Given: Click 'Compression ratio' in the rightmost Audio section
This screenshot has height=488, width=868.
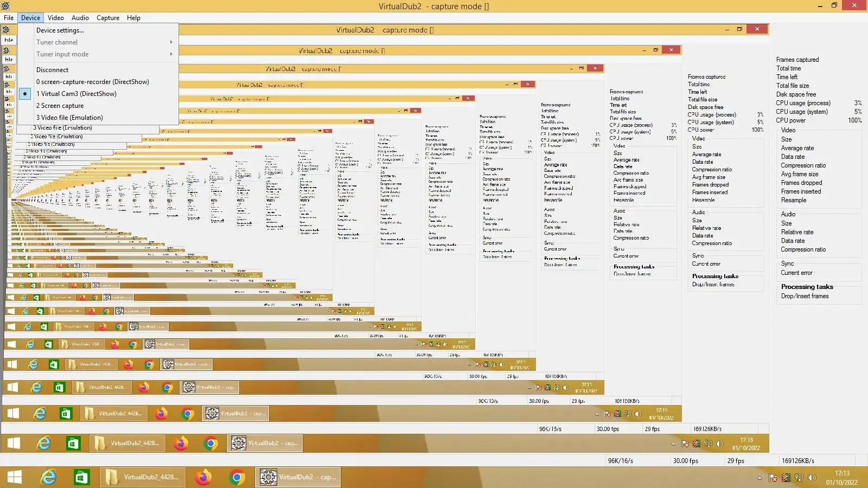Looking at the screenshot, I should (x=803, y=249).
